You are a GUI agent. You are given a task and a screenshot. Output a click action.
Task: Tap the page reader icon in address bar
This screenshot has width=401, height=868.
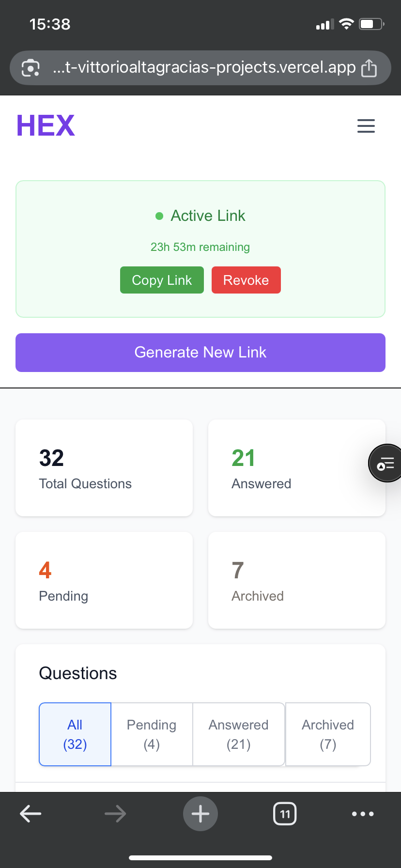pyautogui.click(x=31, y=68)
